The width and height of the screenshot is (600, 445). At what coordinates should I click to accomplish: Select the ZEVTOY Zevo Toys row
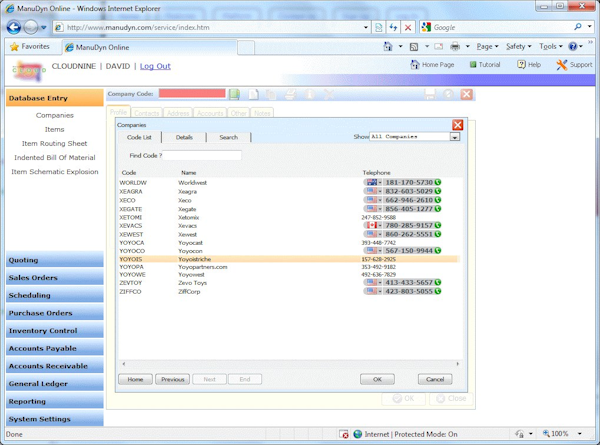pos(289,283)
